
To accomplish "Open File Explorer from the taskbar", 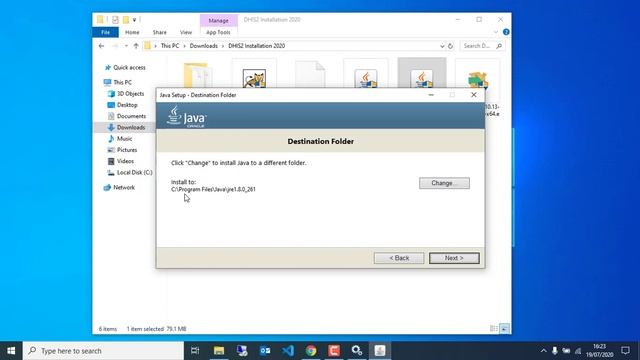I will tap(219, 351).
